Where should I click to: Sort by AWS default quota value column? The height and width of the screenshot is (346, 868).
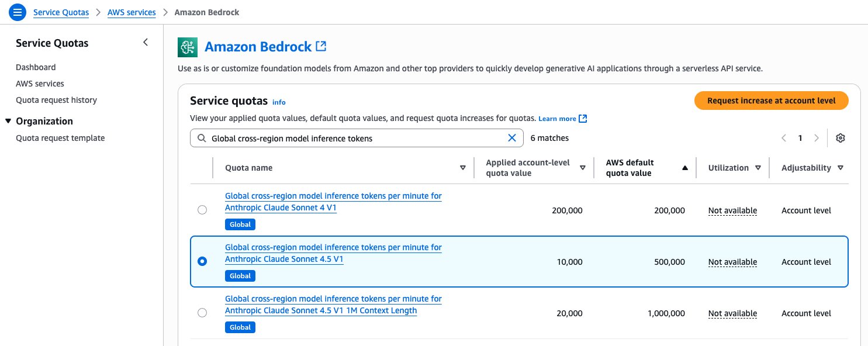coord(684,168)
